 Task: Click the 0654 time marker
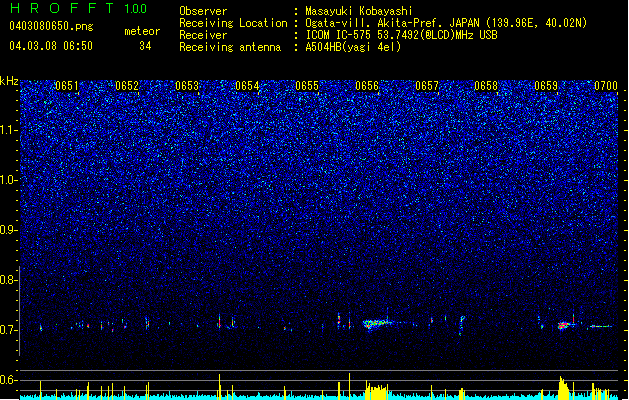click(247, 86)
